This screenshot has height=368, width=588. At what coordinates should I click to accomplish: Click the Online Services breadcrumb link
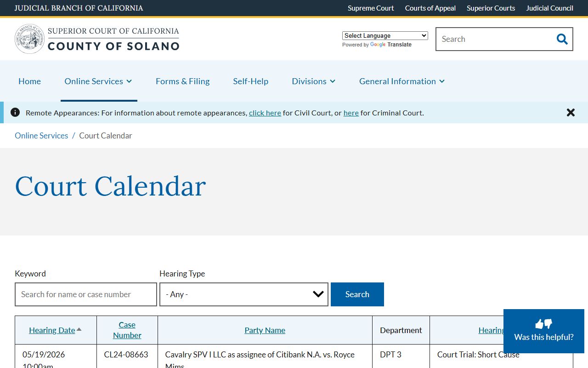pos(41,136)
